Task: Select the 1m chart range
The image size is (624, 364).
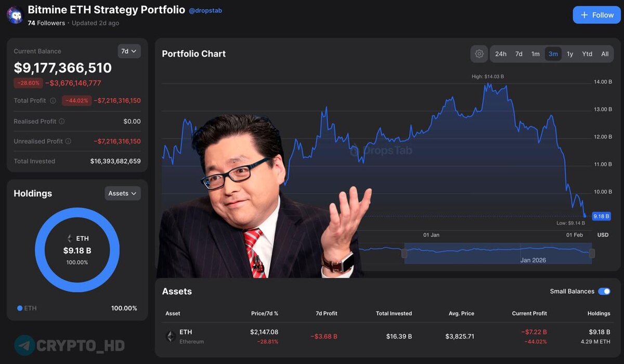Action: pos(536,54)
